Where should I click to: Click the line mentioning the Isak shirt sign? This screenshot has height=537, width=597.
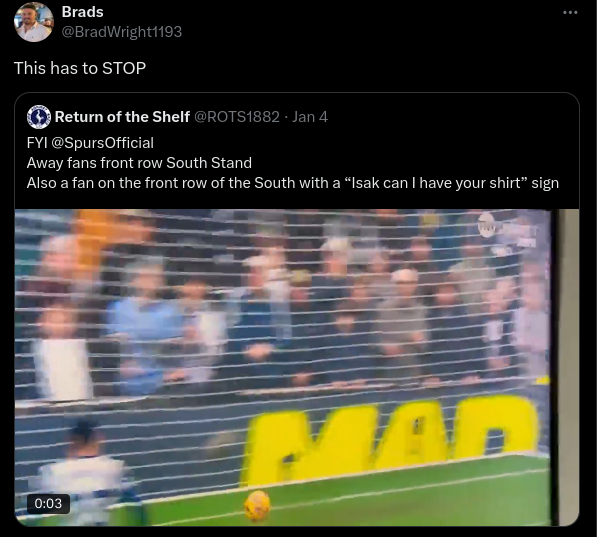[x=293, y=183]
